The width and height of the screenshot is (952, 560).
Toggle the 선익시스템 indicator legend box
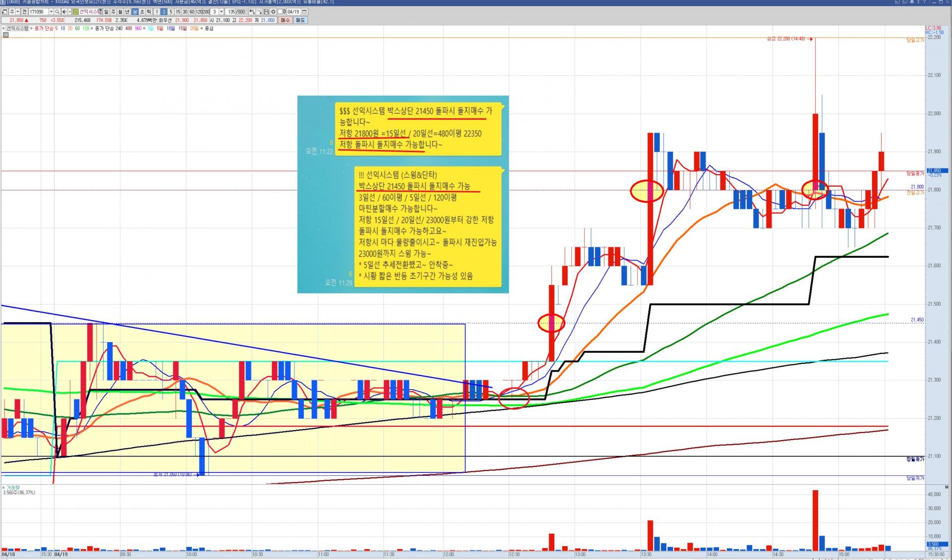(x=3, y=28)
